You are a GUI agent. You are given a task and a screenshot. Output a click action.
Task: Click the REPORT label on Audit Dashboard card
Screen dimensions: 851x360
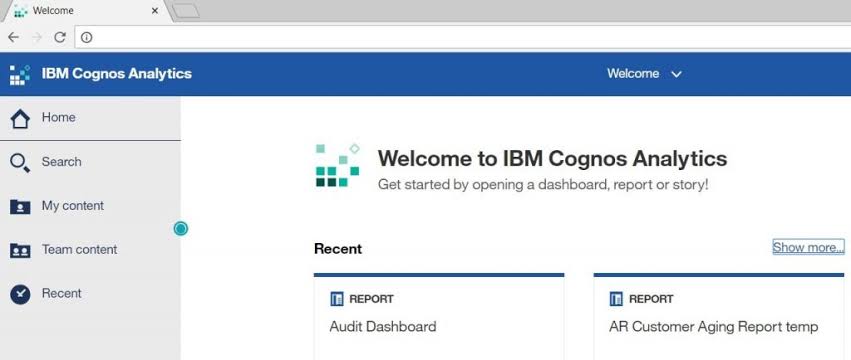tap(372, 299)
